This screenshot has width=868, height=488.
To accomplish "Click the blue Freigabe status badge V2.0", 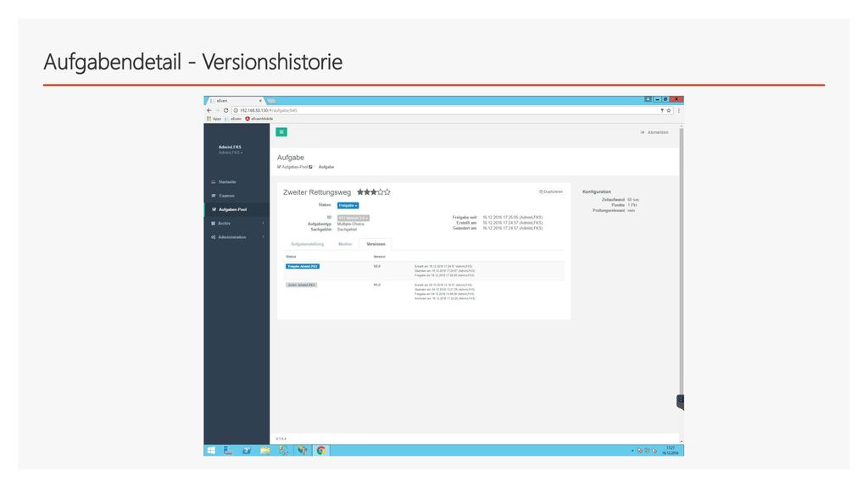I will [x=303, y=266].
